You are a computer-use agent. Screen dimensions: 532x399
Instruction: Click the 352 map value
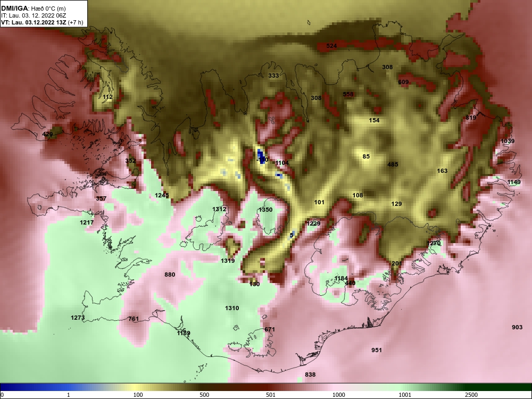coord(131,161)
